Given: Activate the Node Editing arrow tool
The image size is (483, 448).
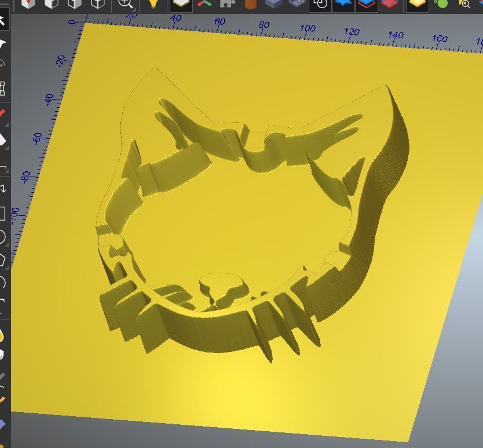Looking at the screenshot, I should tap(2, 43).
